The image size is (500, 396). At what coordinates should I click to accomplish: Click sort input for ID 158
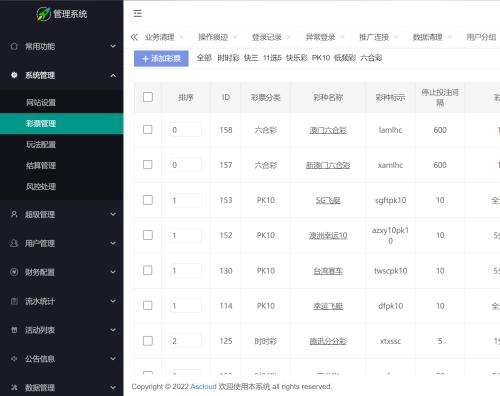pyautogui.click(x=186, y=130)
